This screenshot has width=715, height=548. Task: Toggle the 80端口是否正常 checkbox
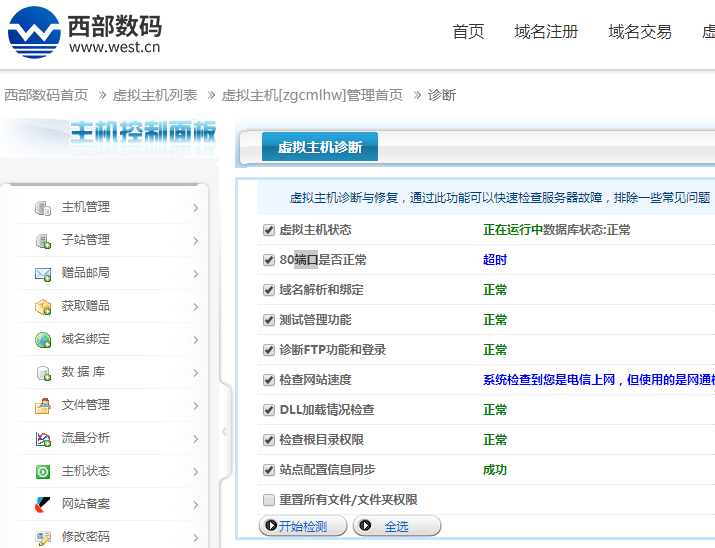[x=268, y=260]
